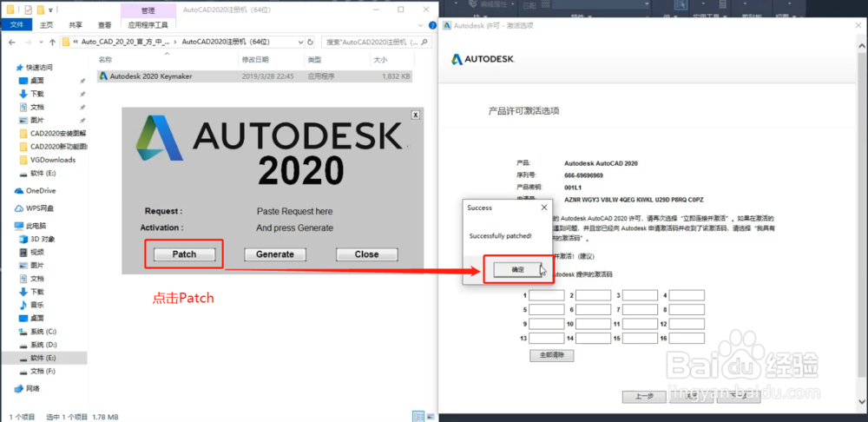The height and width of the screenshot is (422, 868).
Task: Click the Generate button in the keymaker
Action: (x=275, y=254)
